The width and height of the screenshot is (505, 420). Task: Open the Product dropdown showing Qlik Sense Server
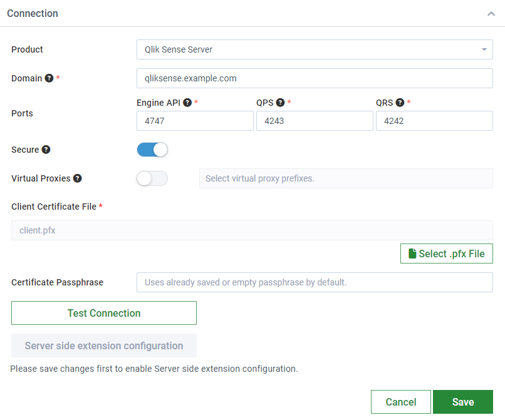[x=315, y=49]
